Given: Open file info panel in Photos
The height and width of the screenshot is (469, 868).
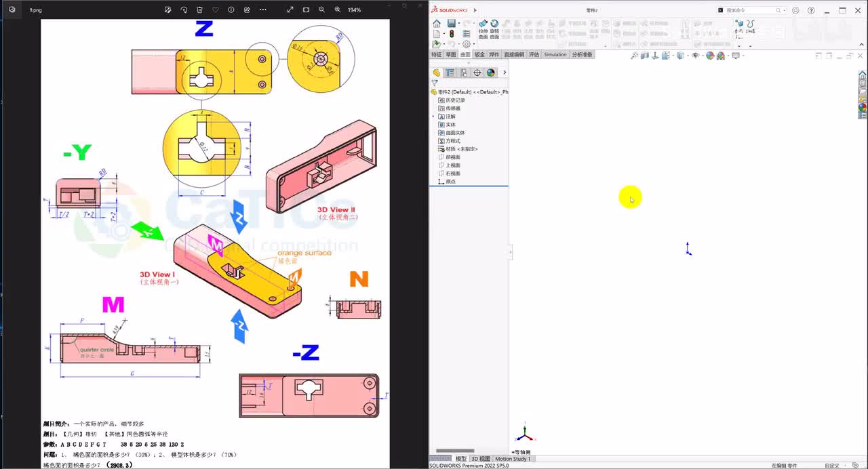Looking at the screenshot, I should click(231, 10).
